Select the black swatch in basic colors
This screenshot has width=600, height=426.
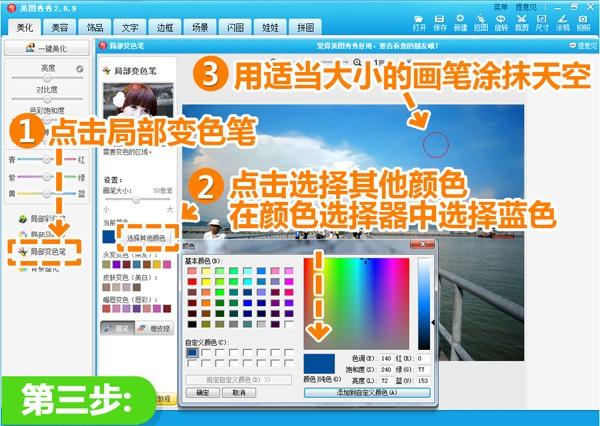tap(192, 324)
